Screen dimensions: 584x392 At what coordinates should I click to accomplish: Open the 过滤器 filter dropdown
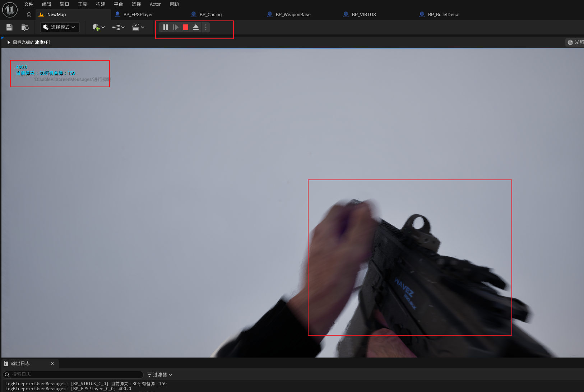point(160,374)
